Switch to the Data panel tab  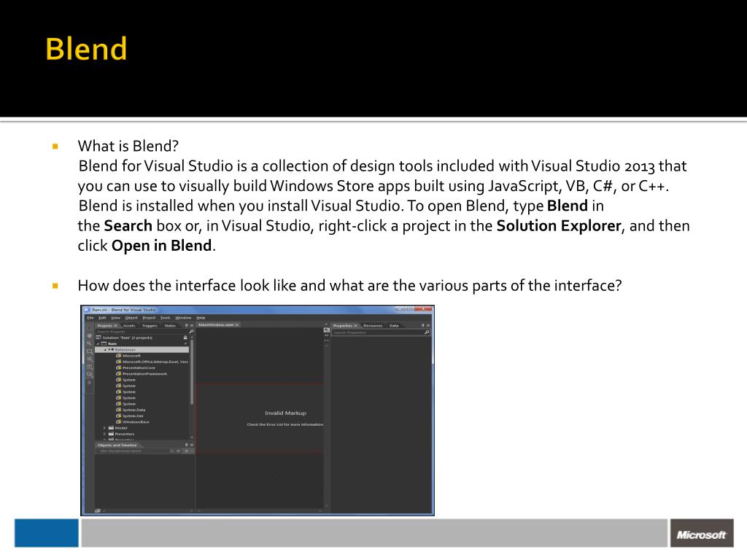394,326
